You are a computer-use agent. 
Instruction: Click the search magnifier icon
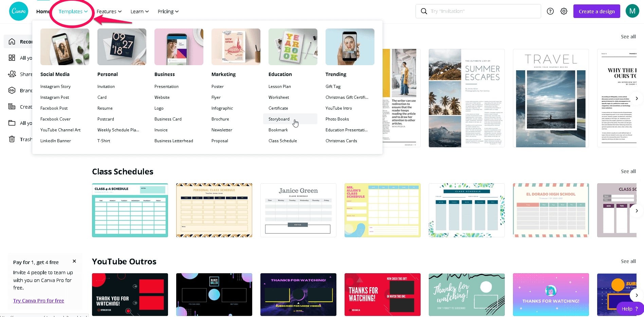[424, 11]
